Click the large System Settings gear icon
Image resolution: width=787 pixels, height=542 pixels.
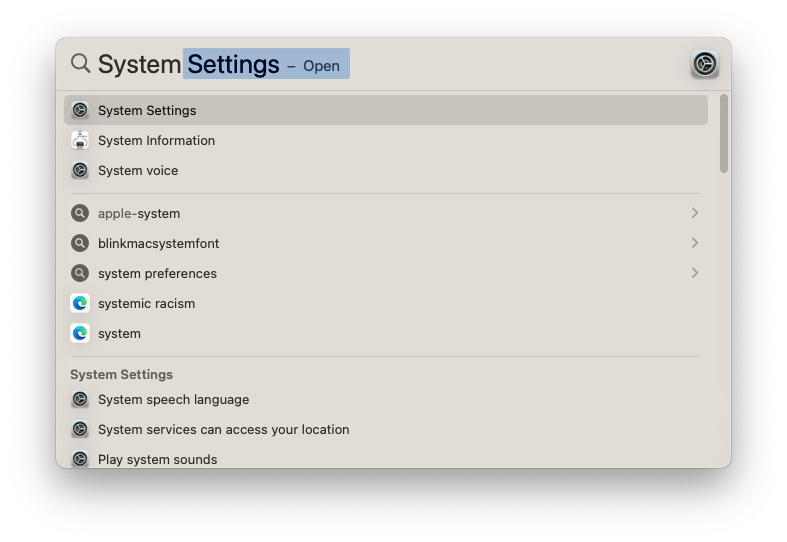pos(704,64)
